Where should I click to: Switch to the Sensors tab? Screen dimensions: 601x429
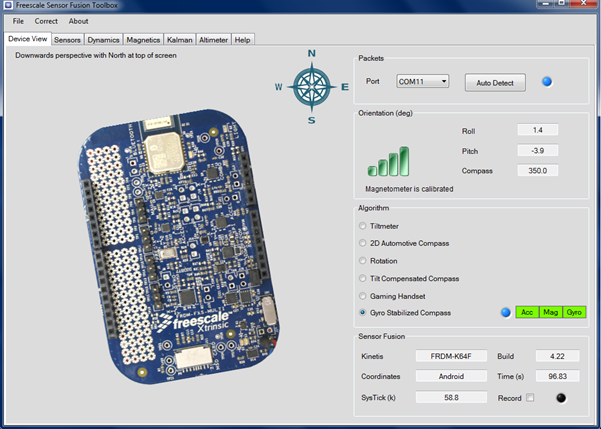[67, 40]
